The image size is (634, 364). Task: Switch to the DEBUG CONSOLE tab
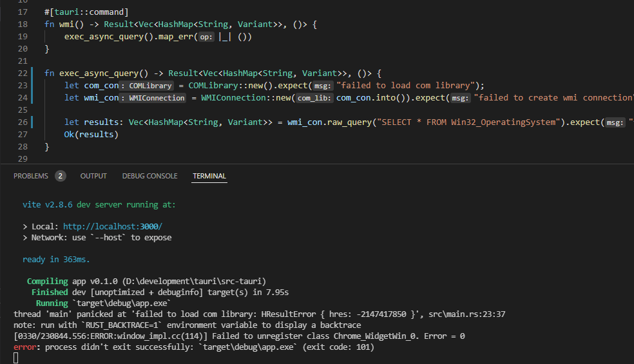coord(149,176)
